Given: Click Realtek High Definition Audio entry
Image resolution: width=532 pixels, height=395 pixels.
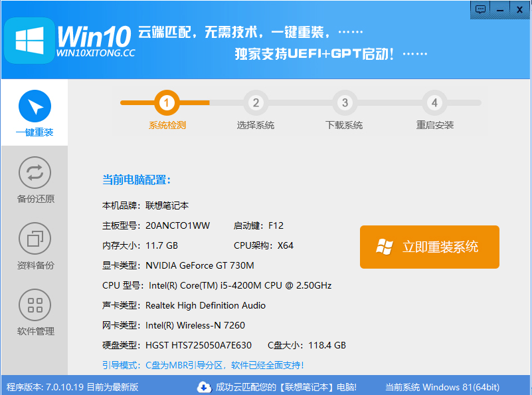Looking at the screenshot, I should pyautogui.click(x=205, y=306).
